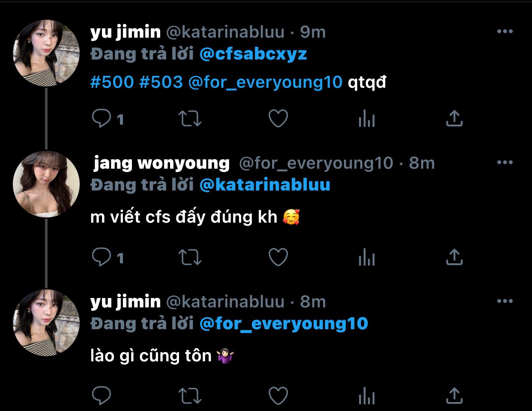View analytics of jang wonyoung's tweet

(367, 257)
